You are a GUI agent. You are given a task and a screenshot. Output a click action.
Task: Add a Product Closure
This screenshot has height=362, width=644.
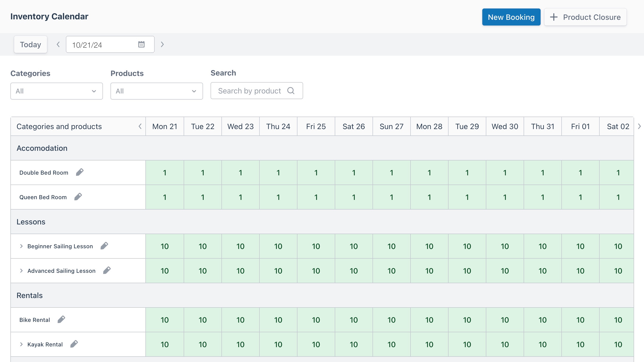[585, 17]
